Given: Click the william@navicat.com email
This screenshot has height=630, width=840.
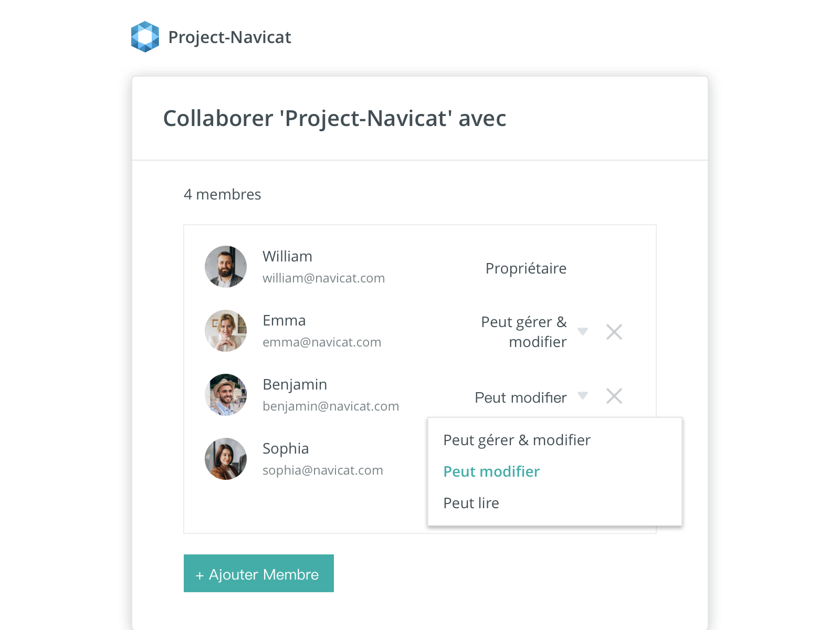Looking at the screenshot, I should pyautogui.click(x=324, y=278).
